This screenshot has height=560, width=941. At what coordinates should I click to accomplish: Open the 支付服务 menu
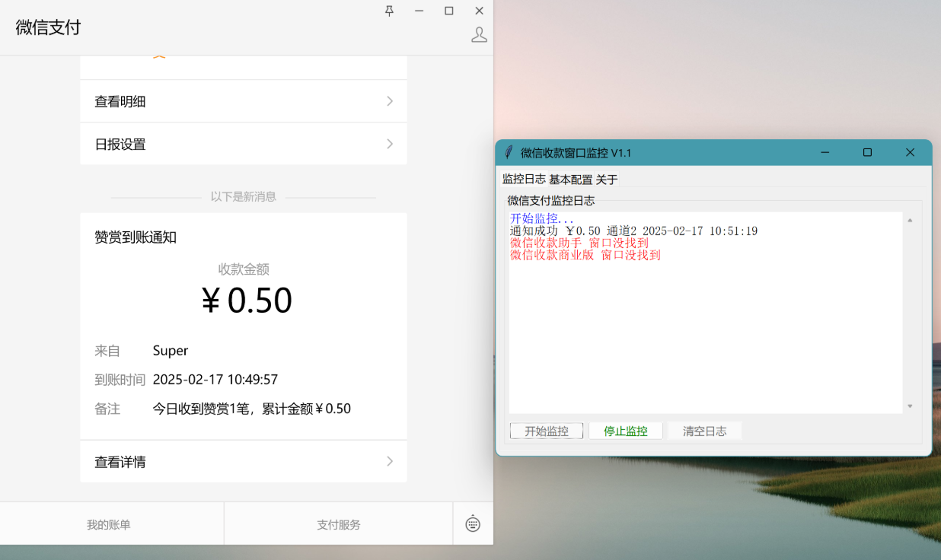(339, 524)
